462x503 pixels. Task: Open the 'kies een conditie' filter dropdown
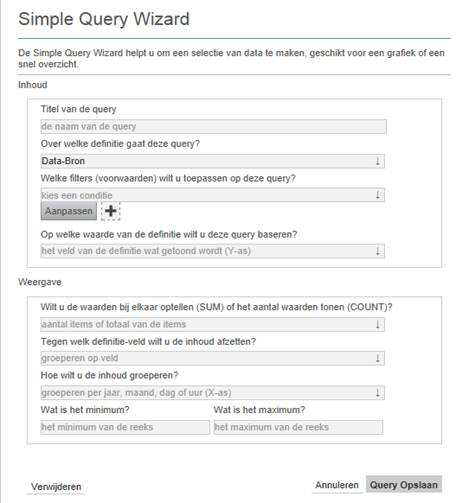click(213, 195)
